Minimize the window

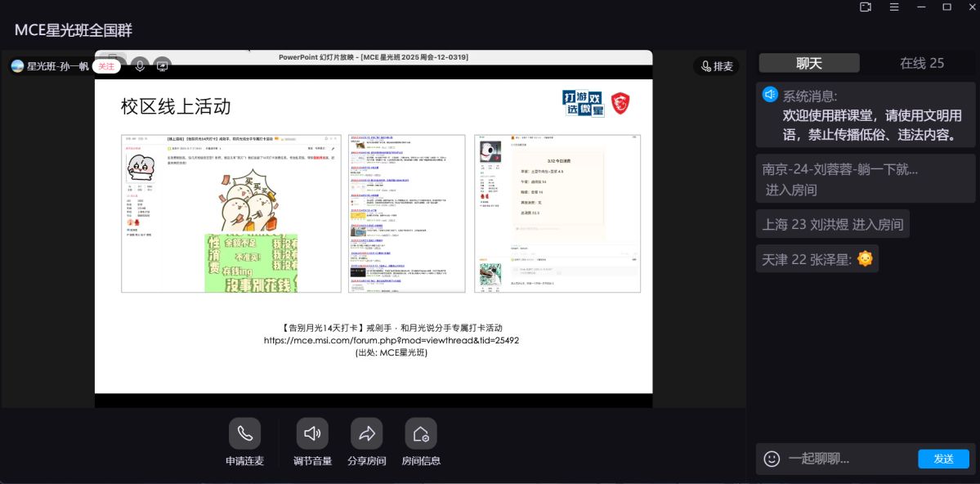(920, 7)
